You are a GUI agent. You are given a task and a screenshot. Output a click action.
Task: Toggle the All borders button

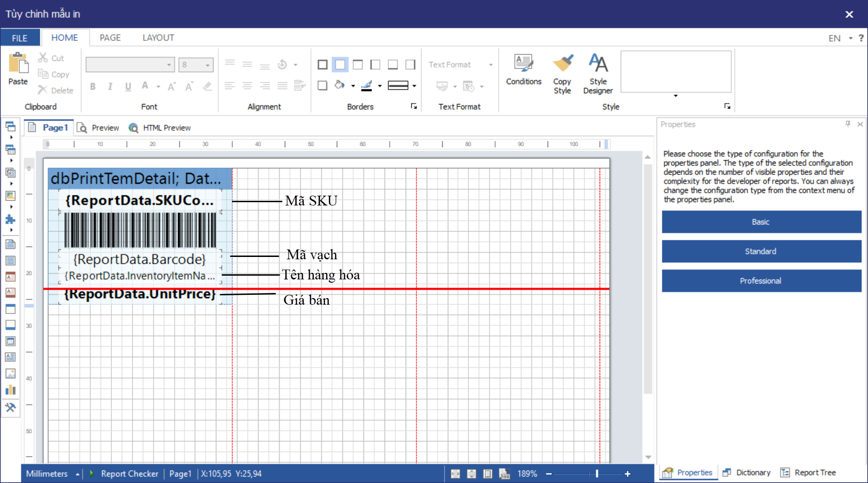[323, 65]
